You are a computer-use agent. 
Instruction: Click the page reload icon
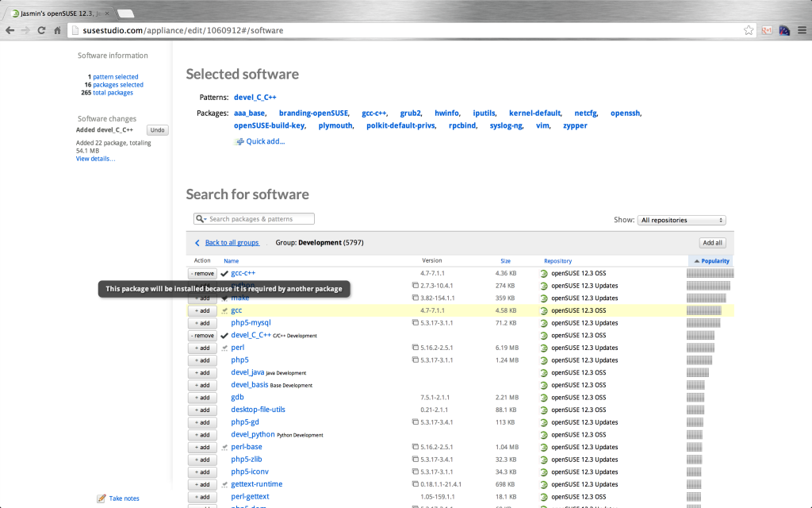(40, 30)
